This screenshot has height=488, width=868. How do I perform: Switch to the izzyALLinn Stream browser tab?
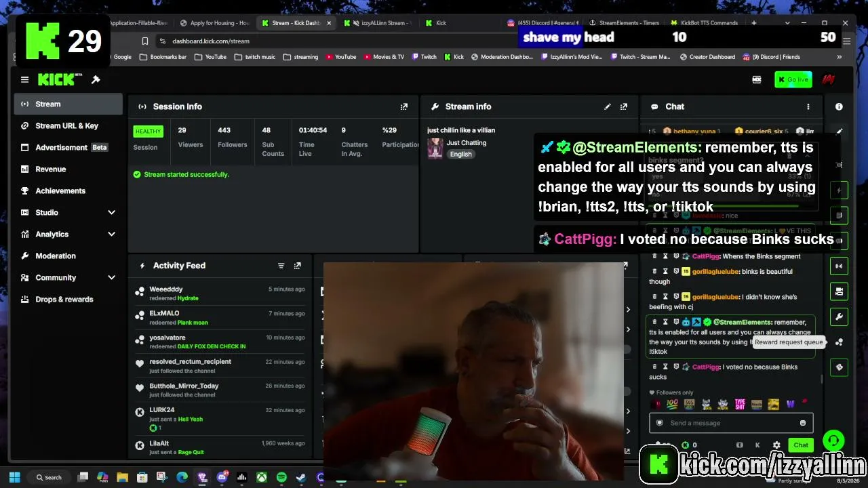(377, 23)
